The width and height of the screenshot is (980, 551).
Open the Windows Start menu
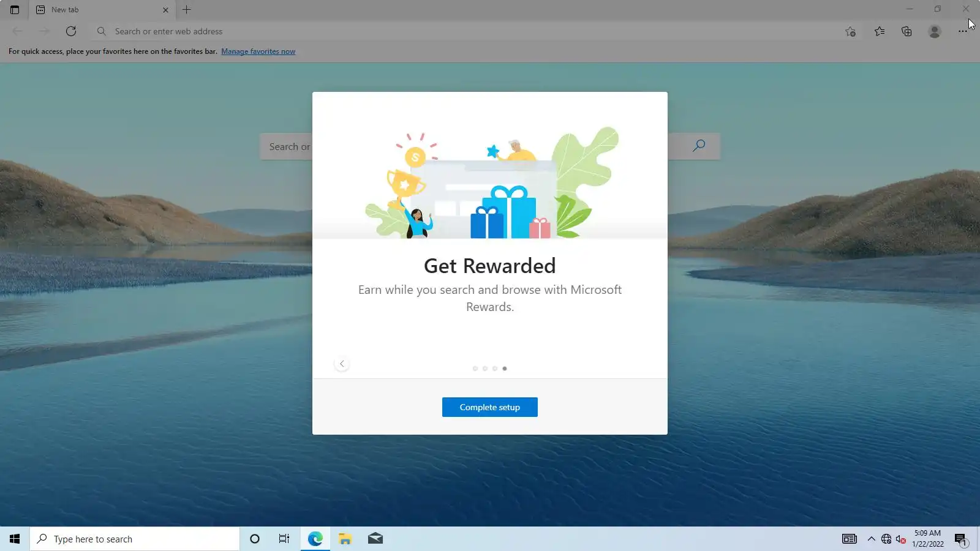(x=15, y=539)
